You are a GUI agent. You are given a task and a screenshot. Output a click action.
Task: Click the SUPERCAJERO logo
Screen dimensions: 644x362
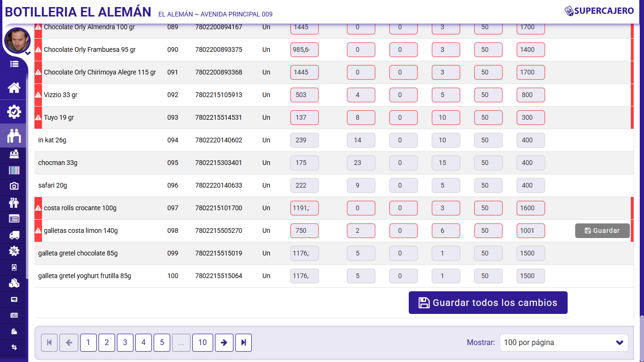point(599,10)
